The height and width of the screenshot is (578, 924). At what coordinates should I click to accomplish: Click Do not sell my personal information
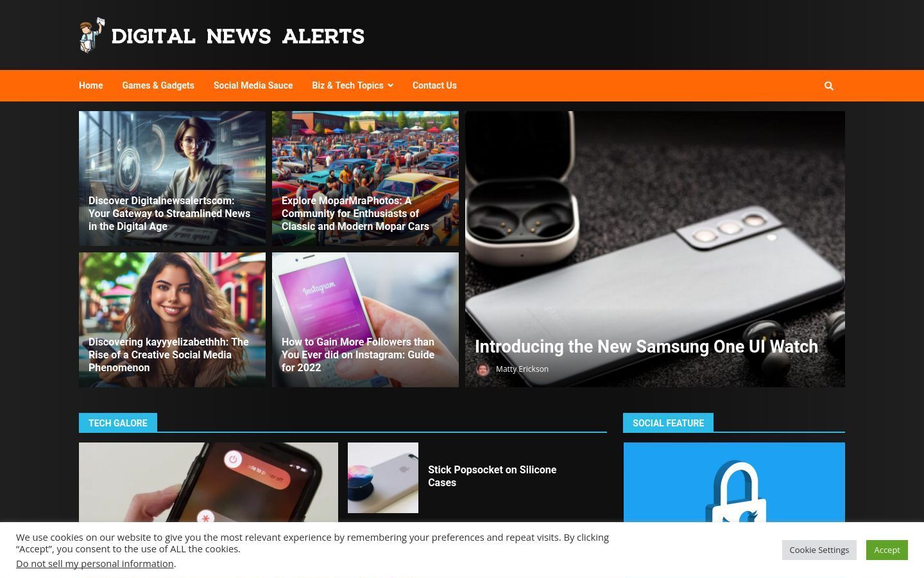[x=95, y=564]
